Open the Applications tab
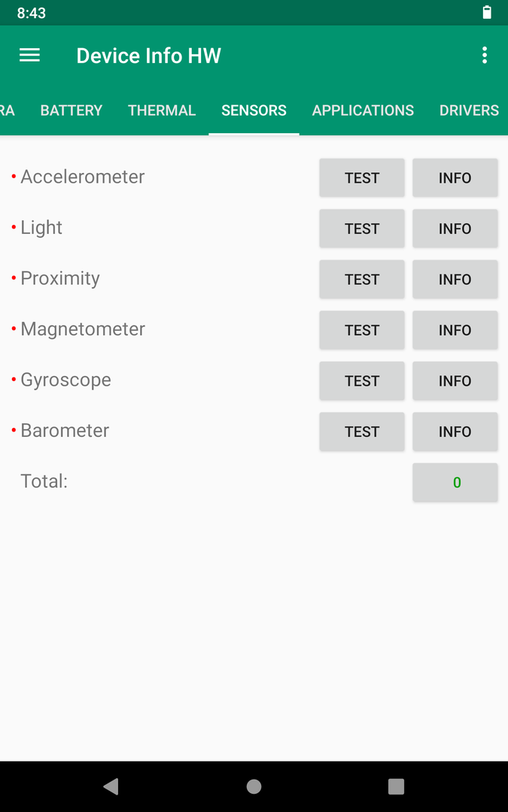The height and width of the screenshot is (812, 508). pyautogui.click(x=363, y=111)
